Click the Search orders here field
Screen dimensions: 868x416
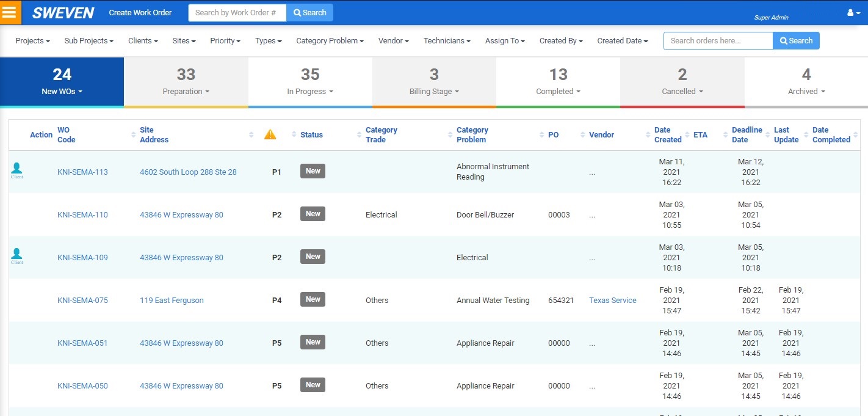(x=718, y=41)
